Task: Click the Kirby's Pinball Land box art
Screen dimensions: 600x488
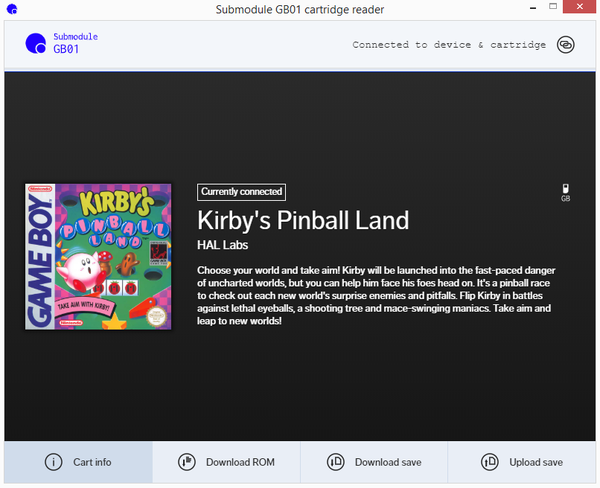Action: click(98, 256)
